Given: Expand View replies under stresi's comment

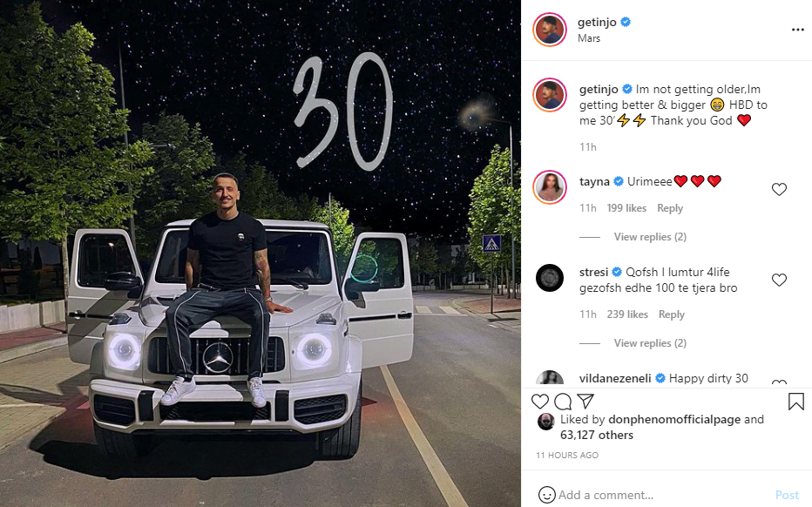Looking at the screenshot, I should pyautogui.click(x=650, y=343).
